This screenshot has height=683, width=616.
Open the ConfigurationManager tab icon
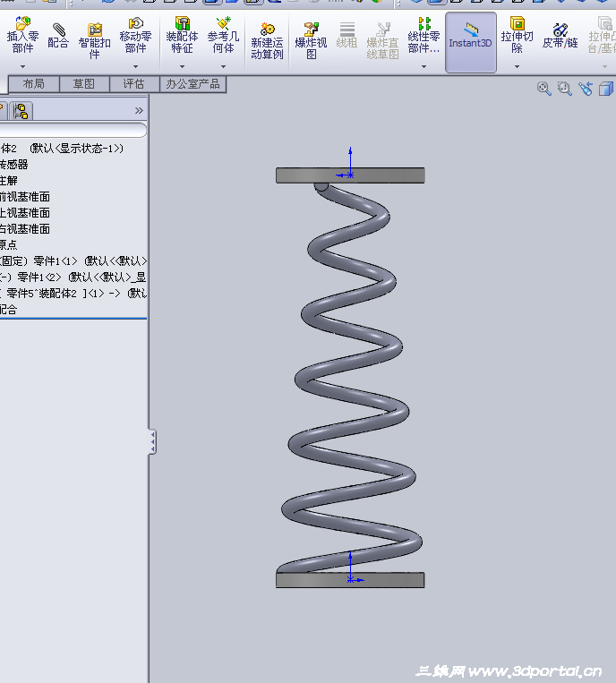[21, 111]
